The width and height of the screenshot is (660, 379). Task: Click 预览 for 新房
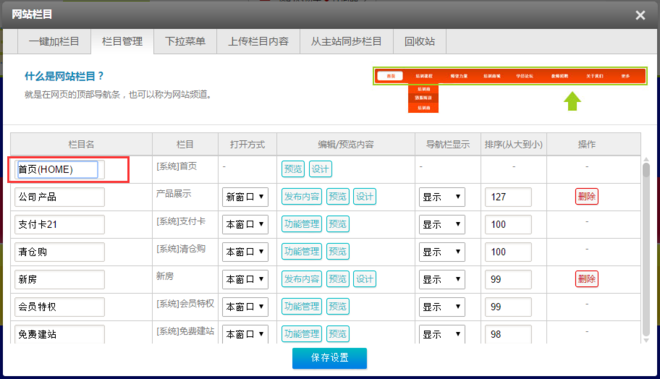(x=338, y=279)
